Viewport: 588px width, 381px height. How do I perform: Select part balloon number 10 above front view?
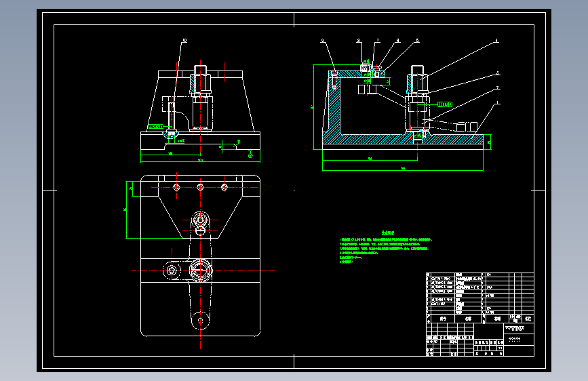click(x=184, y=41)
